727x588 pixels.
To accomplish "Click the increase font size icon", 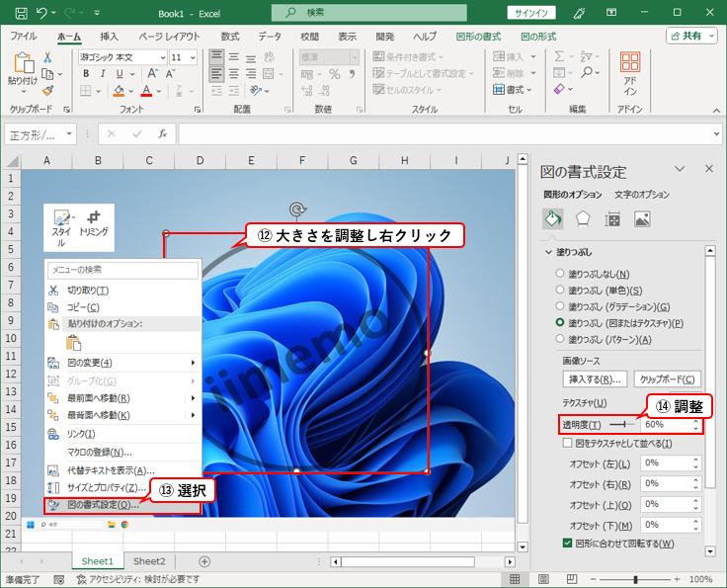I will (152, 74).
